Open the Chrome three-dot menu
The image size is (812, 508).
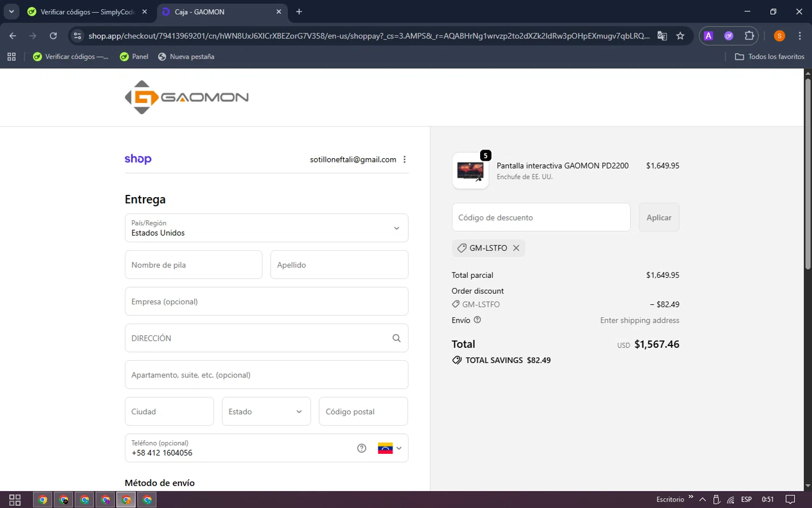[x=800, y=36]
